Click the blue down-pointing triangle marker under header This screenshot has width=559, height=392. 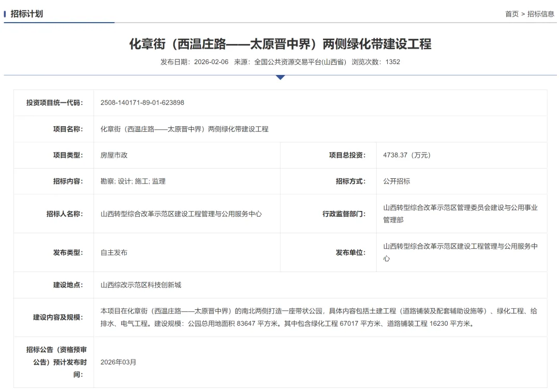[280, 77]
